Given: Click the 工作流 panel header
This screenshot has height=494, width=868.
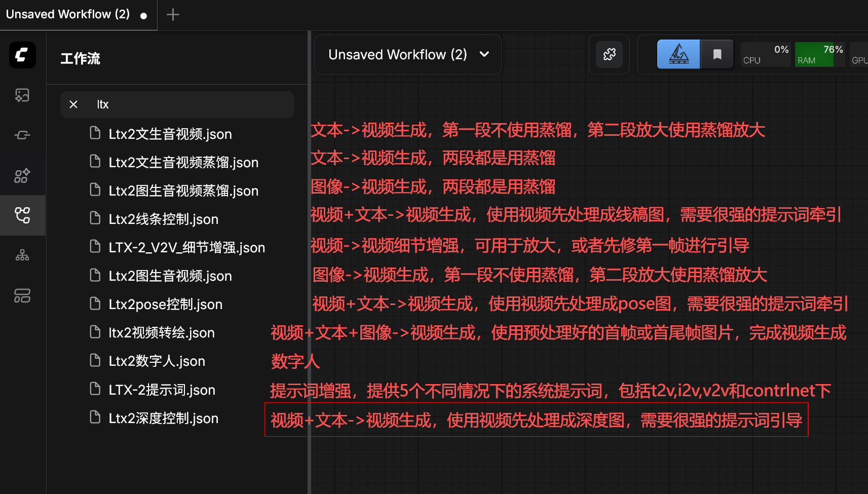Looking at the screenshot, I should 80,59.
